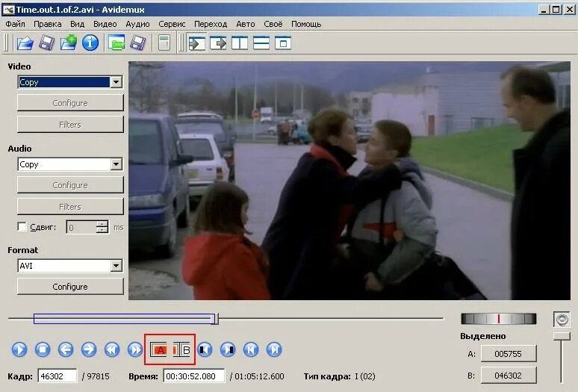Screen dimensions: 578x392
Task: Open the AVI format dropdown
Action: click(116, 266)
